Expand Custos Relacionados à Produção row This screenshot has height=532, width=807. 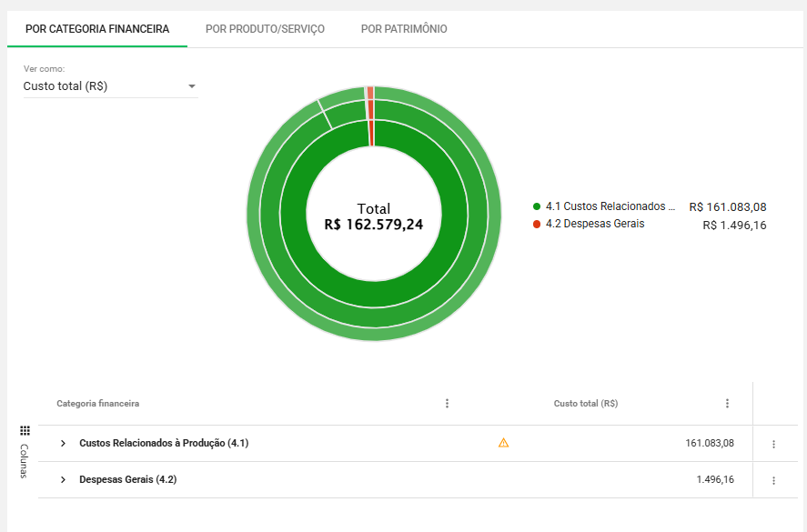tap(63, 443)
